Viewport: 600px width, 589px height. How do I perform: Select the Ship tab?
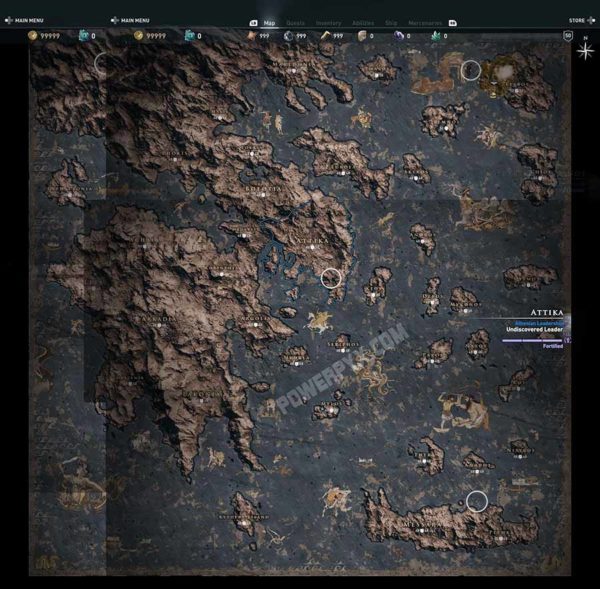[x=391, y=22]
